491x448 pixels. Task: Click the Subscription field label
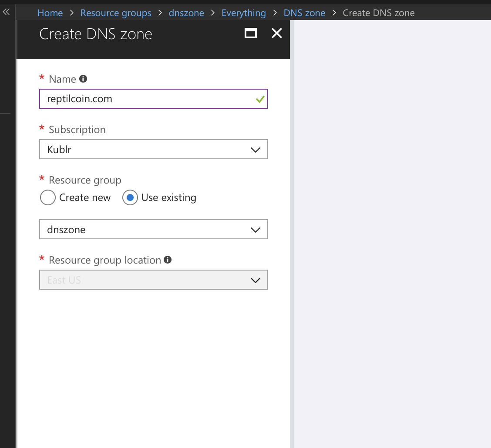(x=77, y=130)
